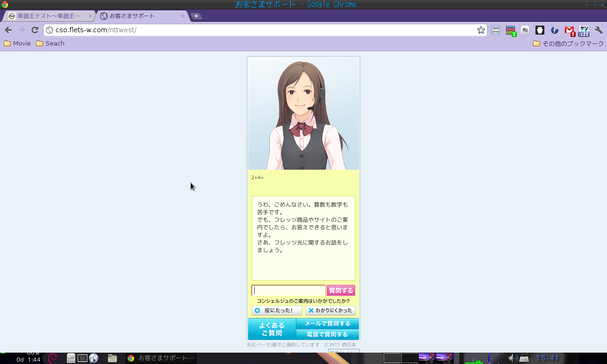The image size is (607, 364).
Task: Open the chat bubbles extension icon
Action: tap(525, 30)
